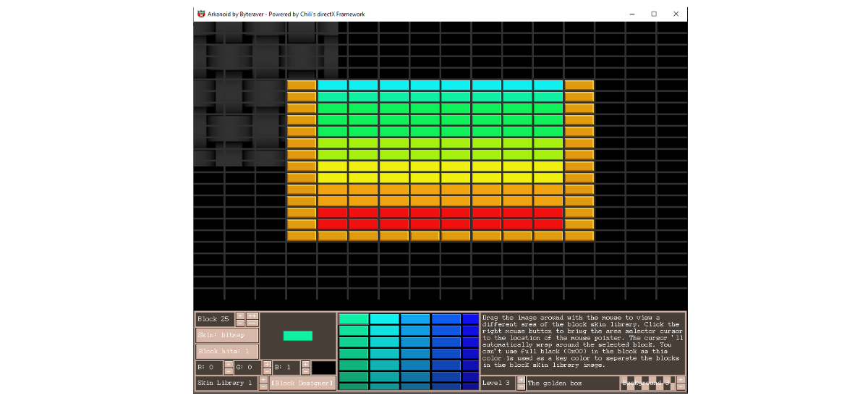The width and height of the screenshot is (868, 398).
Task: Click the orange block at box top-right corner
Action: pos(579,85)
